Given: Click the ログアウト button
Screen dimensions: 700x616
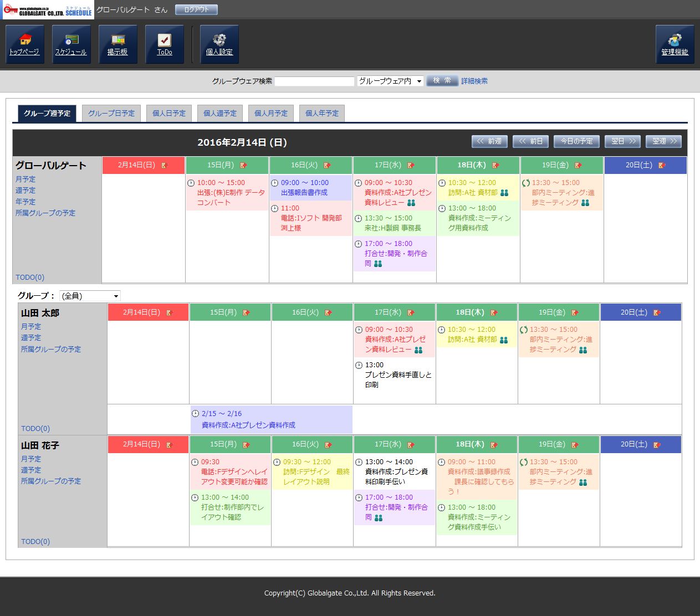Looking at the screenshot, I should [x=196, y=9].
